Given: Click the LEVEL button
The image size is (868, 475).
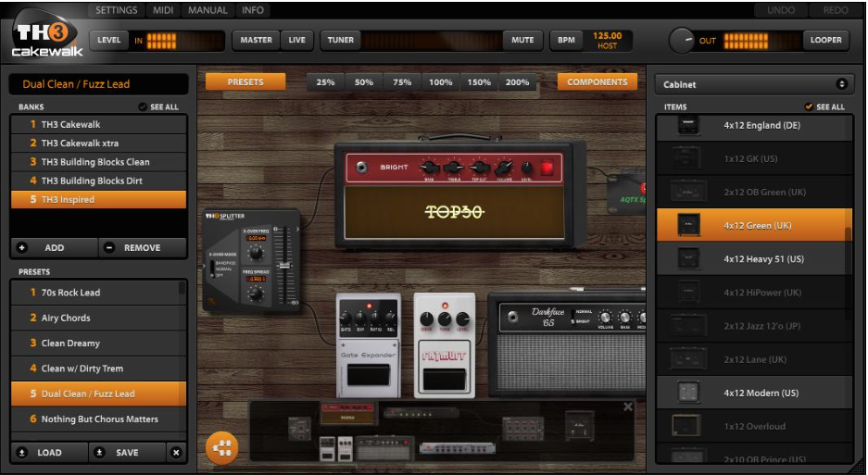Looking at the screenshot, I should point(109,40).
